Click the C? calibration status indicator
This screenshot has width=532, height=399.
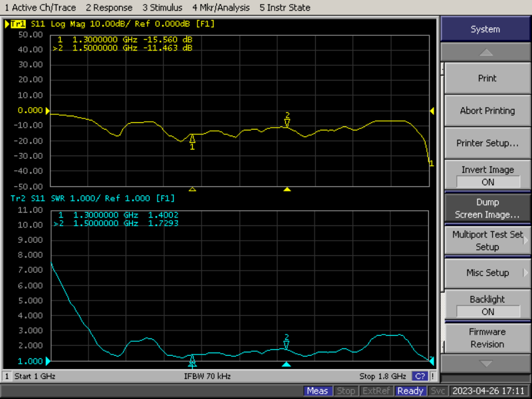pyautogui.click(x=420, y=376)
